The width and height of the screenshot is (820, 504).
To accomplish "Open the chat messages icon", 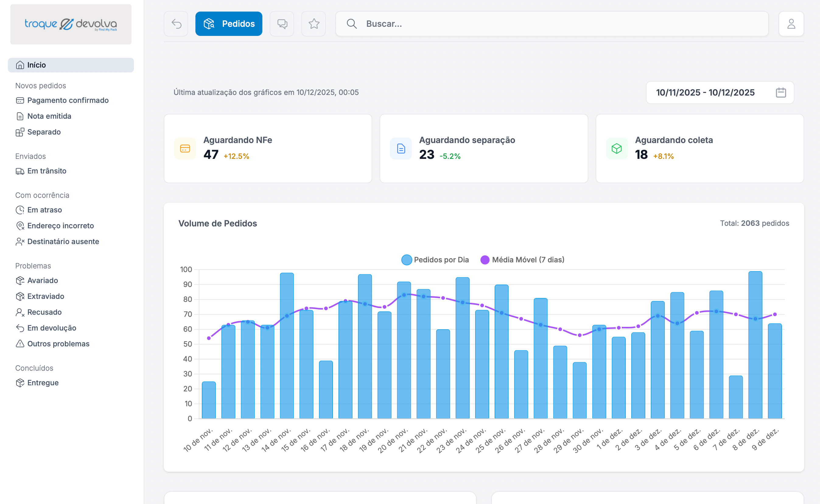I will pyautogui.click(x=282, y=24).
